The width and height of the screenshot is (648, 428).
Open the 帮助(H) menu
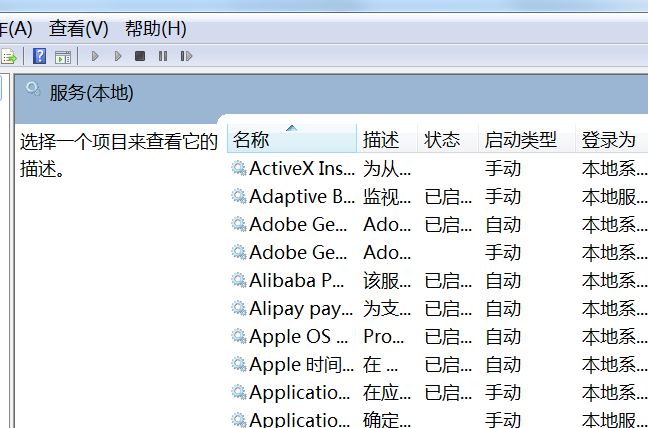156,29
